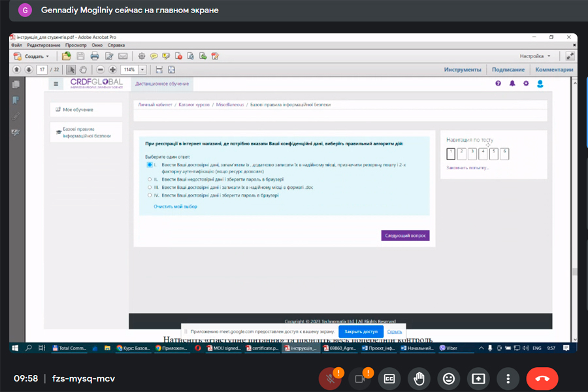Toggle the camera button in Meet

pyautogui.click(x=359, y=378)
